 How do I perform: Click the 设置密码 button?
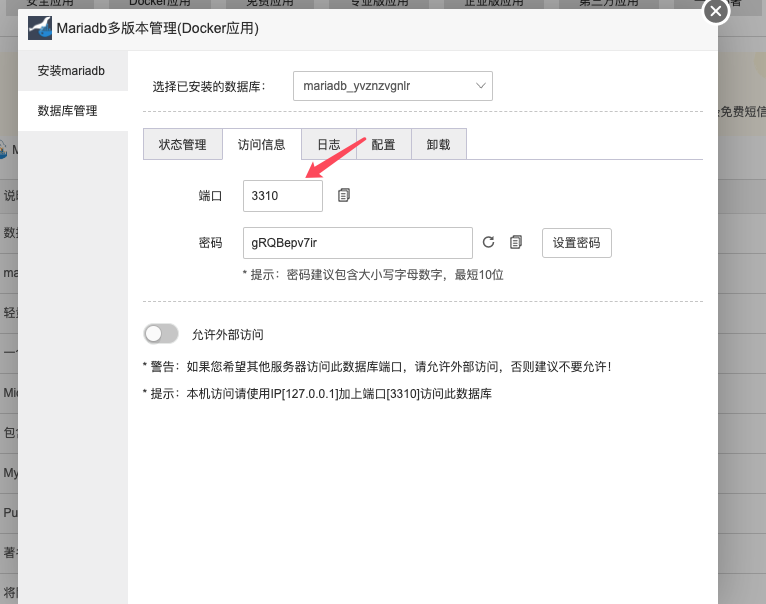pos(576,243)
